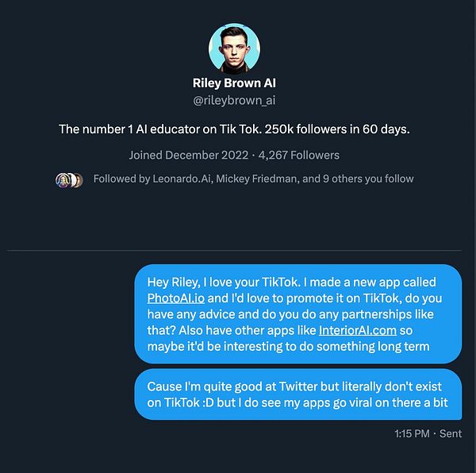Click the Joined December 2022 text
Screen dimensions: 476x473
pos(189,155)
